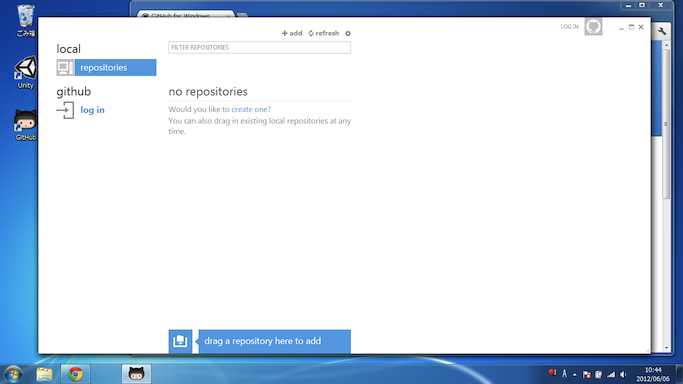
Task: Click the battery tray icon
Action: pos(599,374)
